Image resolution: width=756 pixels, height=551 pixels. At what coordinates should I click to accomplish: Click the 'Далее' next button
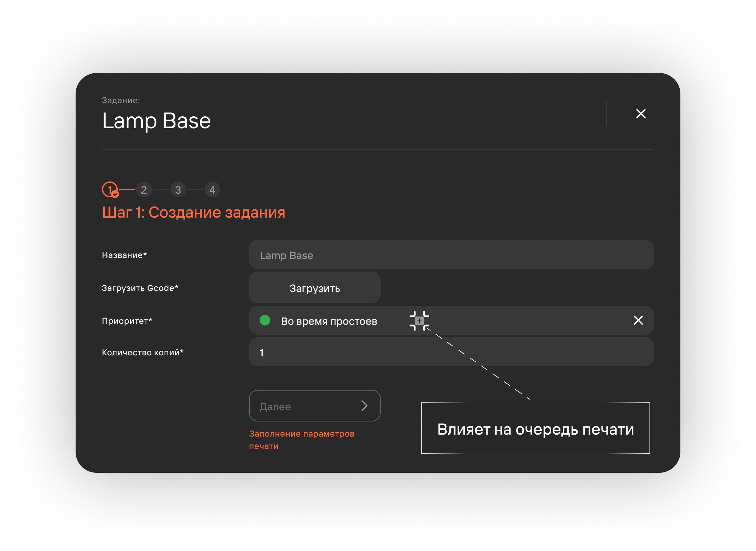pos(315,406)
